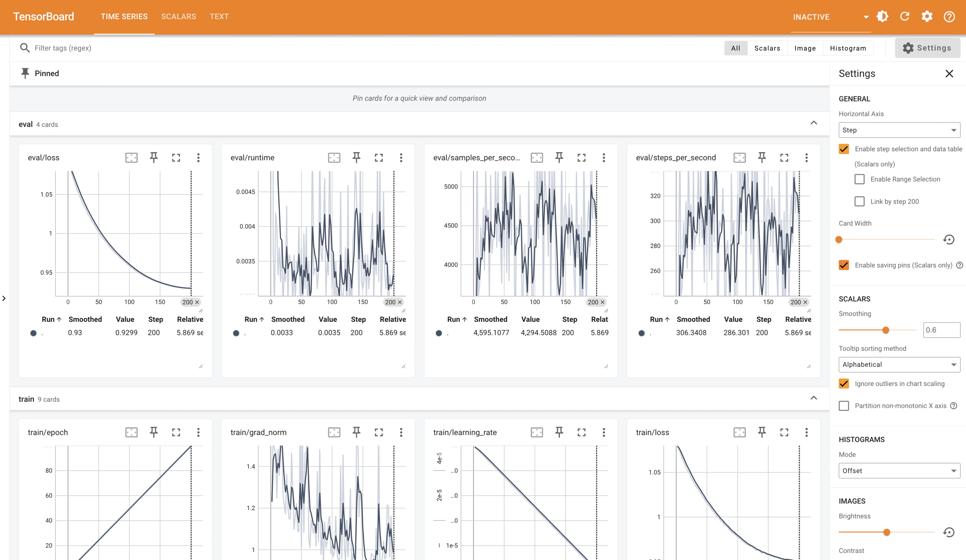This screenshot has height=560, width=966.
Task: Check the Link by step 200 box
Action: click(859, 202)
